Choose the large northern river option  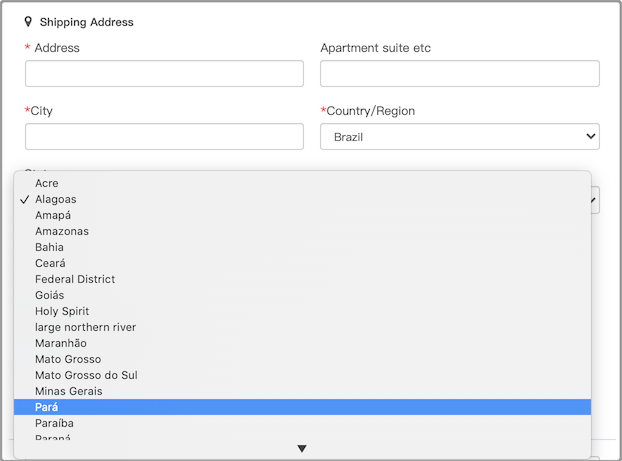click(85, 327)
